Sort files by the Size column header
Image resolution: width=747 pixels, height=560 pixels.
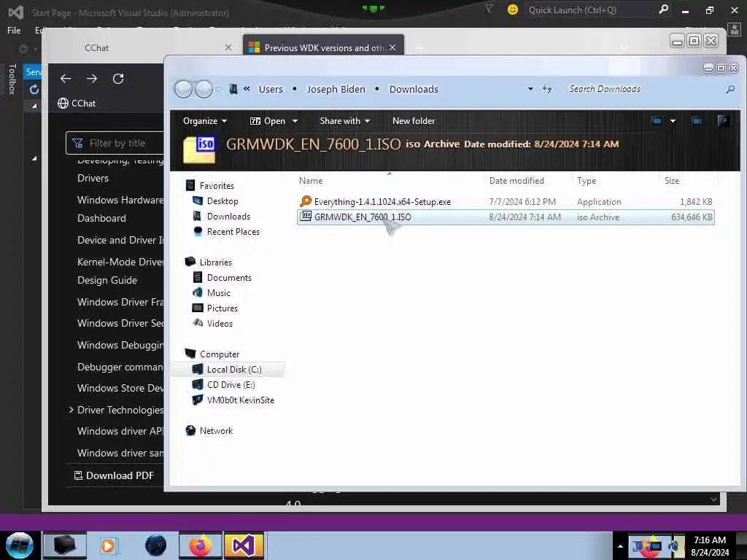pyautogui.click(x=672, y=181)
